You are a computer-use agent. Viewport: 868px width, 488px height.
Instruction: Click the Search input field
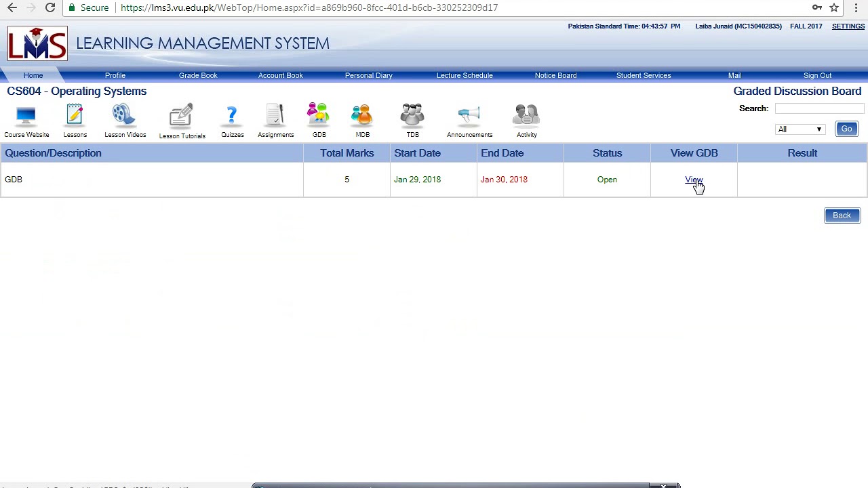coord(819,108)
